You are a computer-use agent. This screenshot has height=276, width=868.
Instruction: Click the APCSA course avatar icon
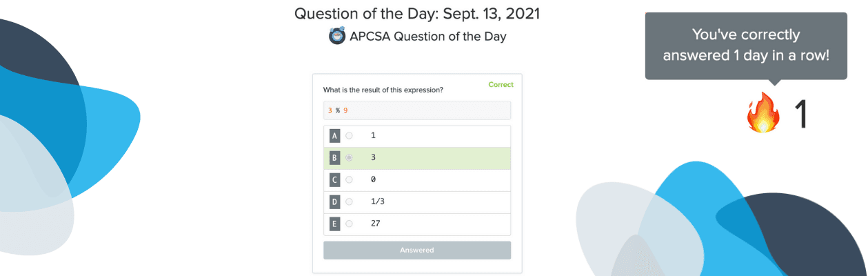(x=337, y=37)
